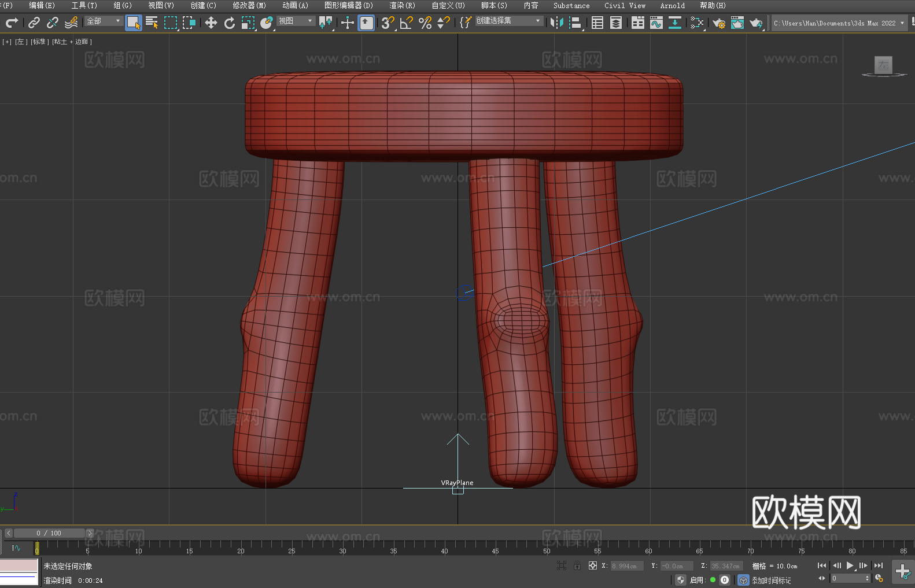Toggle Spinner Snap button
Image resolution: width=915 pixels, height=588 pixels.
444,23
